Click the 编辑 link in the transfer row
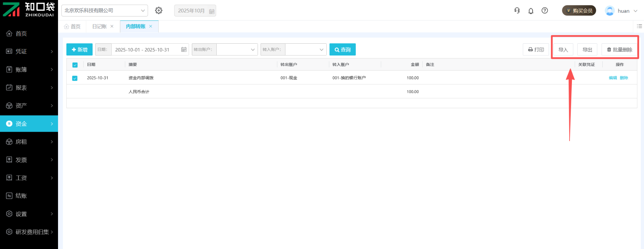Viewport: 644px width, 249px height. (x=612, y=78)
